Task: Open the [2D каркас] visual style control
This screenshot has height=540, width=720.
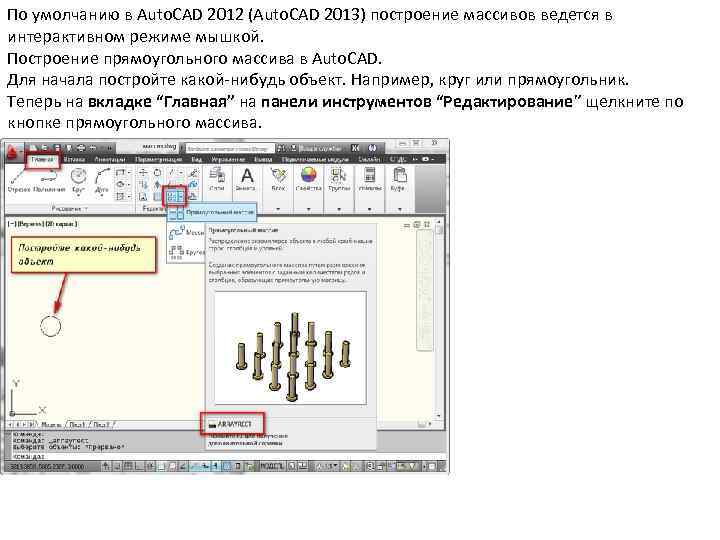Action: click(x=60, y=224)
